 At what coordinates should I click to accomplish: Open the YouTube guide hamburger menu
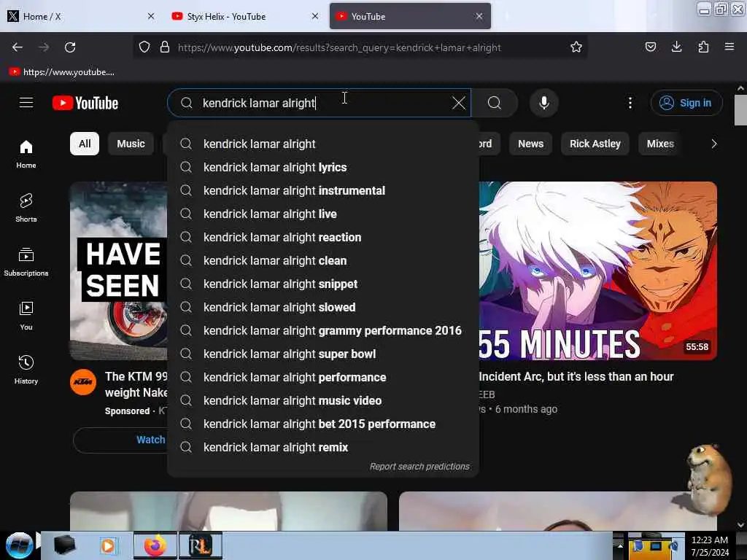pos(26,102)
